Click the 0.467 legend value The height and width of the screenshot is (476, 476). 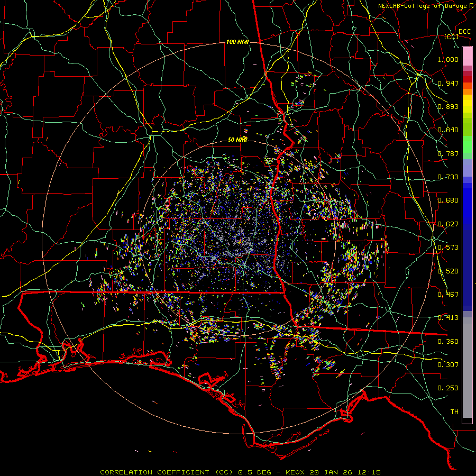pos(448,295)
